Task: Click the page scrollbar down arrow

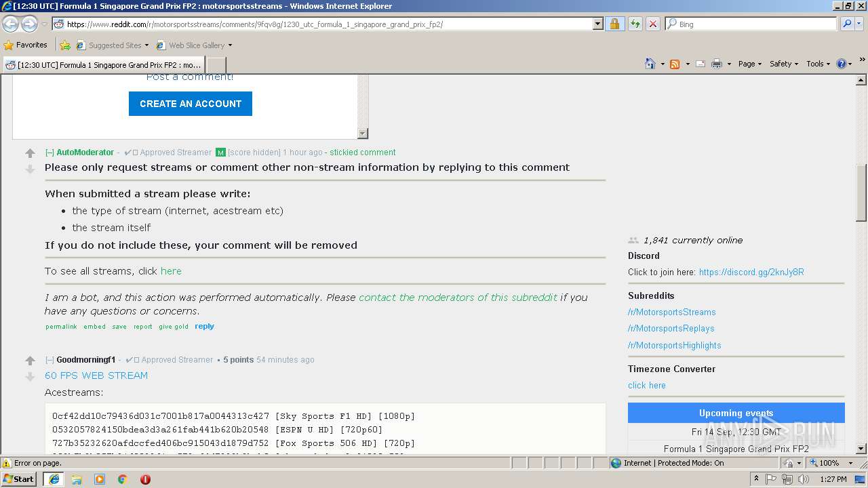Action: pyautogui.click(x=861, y=449)
